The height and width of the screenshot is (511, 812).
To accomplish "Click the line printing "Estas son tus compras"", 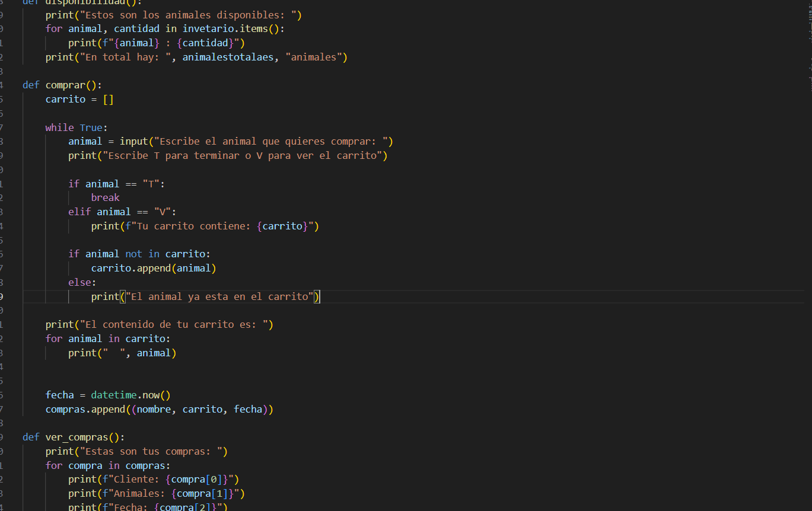I will (136, 451).
